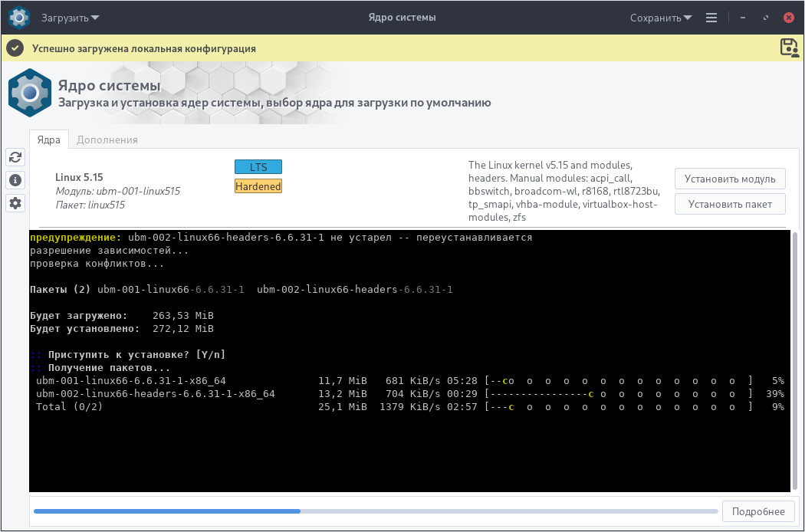Click the 39% headers download progress indicator
The image size is (805, 532).
click(775, 394)
